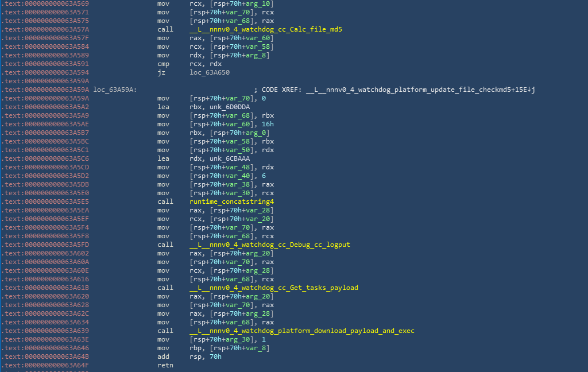
Task: Follow the download_payload_and_exec call target
Action: point(301,331)
